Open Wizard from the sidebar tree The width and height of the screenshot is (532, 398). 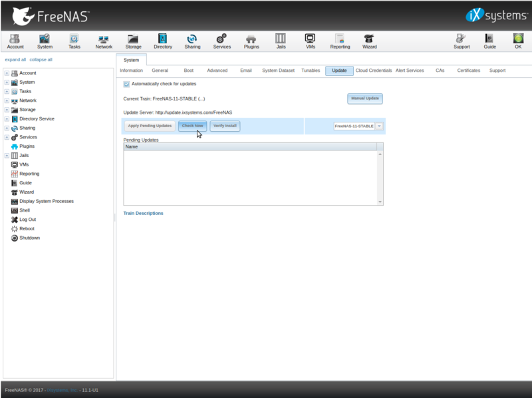coord(27,192)
